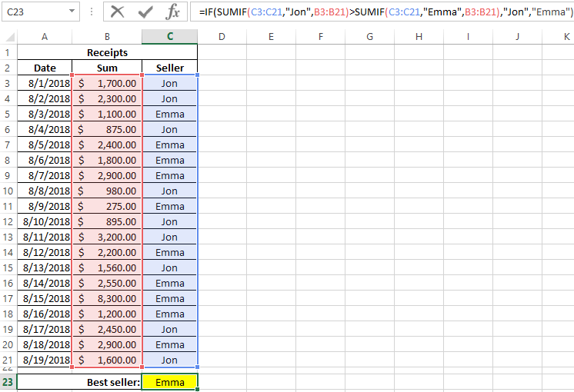Viewport: 574px width, 392px height.
Task: Click the select-all corner triangle of the grid
Action: (8, 36)
